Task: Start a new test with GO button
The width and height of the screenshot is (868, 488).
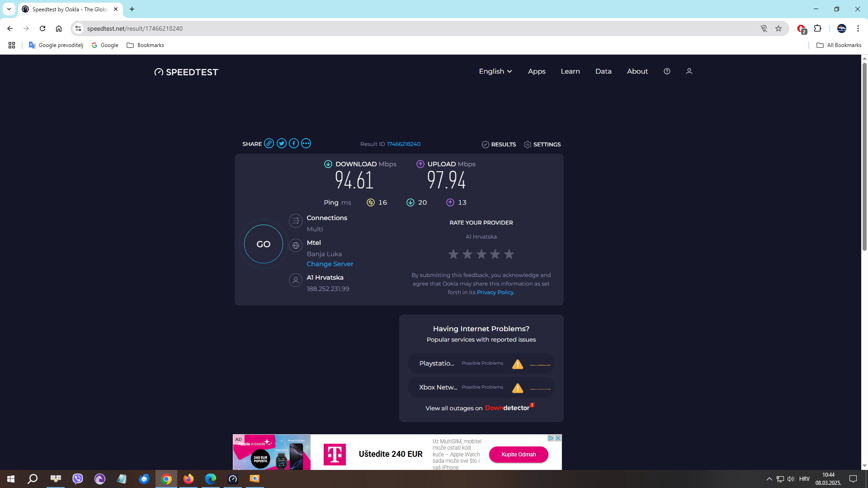Action: click(x=264, y=244)
